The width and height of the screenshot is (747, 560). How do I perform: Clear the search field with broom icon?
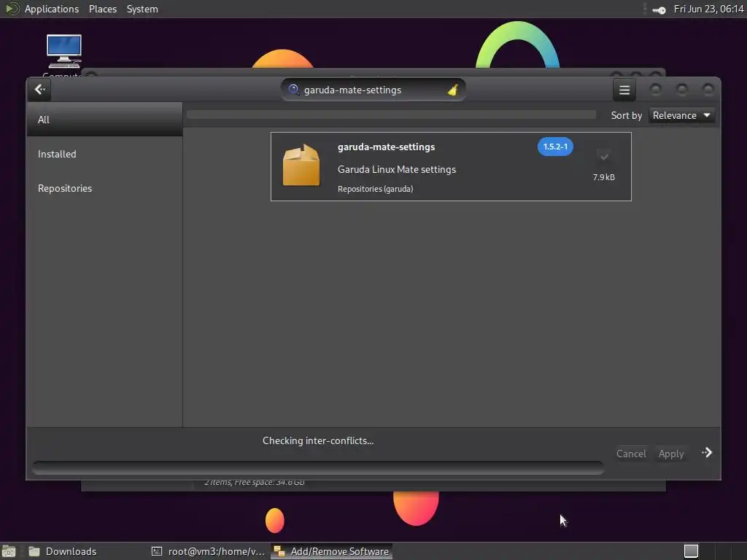(452, 90)
